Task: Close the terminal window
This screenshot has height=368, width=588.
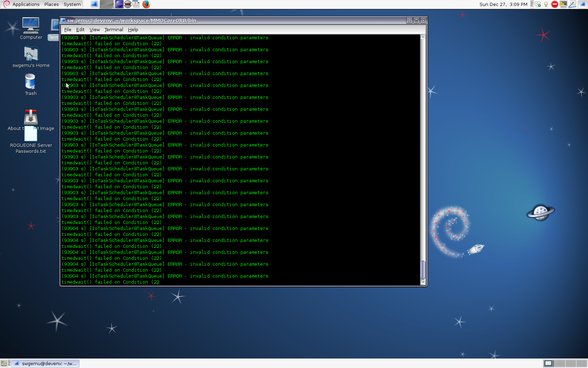Action: tap(423, 20)
